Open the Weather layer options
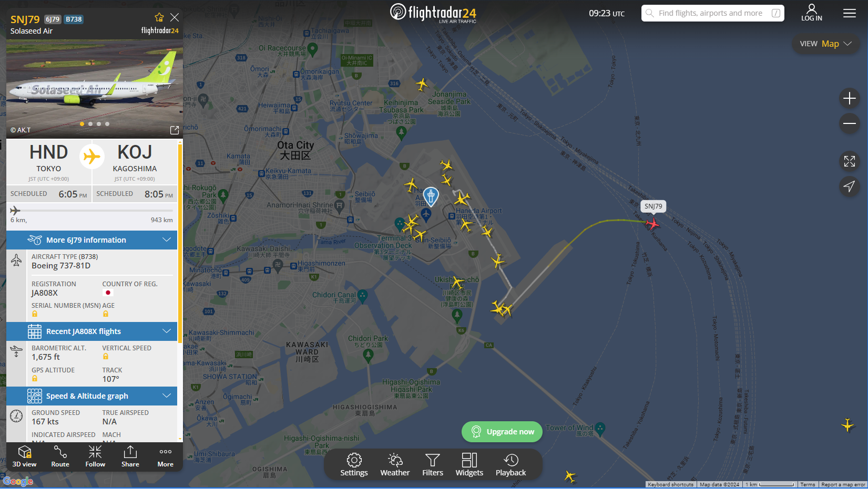The height and width of the screenshot is (489, 868). [395, 464]
